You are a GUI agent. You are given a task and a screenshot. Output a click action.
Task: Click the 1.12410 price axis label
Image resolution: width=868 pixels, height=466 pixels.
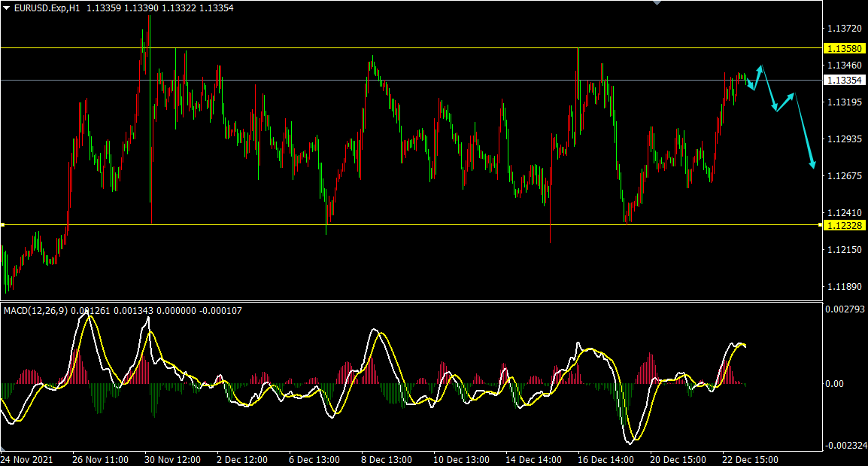point(845,213)
